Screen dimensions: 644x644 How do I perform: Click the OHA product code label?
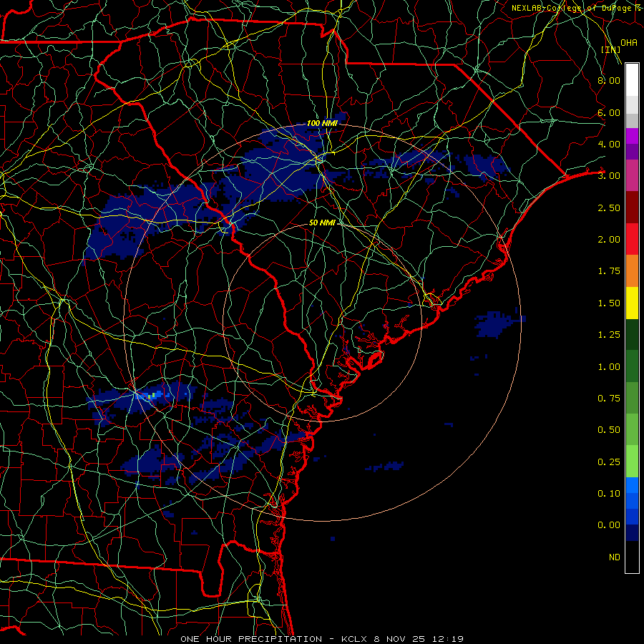click(x=629, y=42)
